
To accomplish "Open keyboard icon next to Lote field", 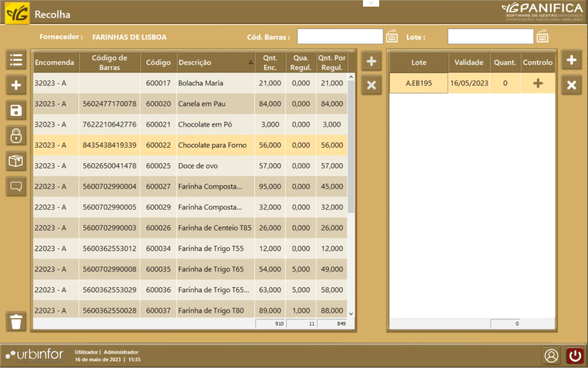I will [x=542, y=37].
